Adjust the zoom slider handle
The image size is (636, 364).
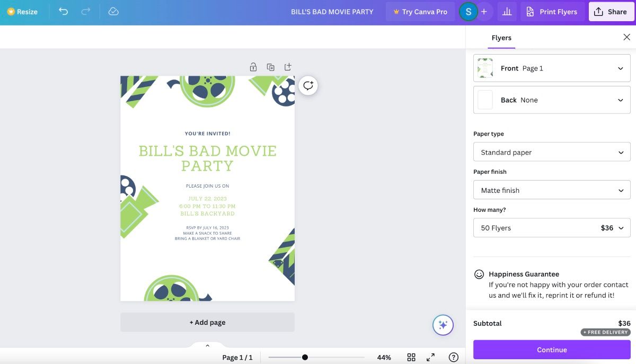(305, 357)
